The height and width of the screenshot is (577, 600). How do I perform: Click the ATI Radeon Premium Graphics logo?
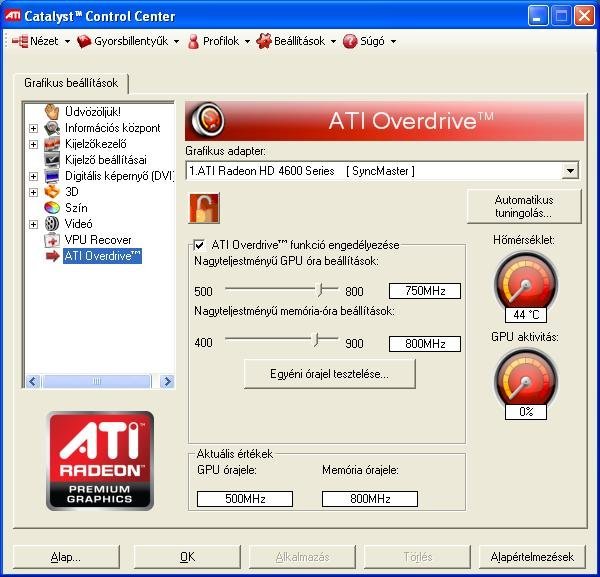pyautogui.click(x=100, y=461)
